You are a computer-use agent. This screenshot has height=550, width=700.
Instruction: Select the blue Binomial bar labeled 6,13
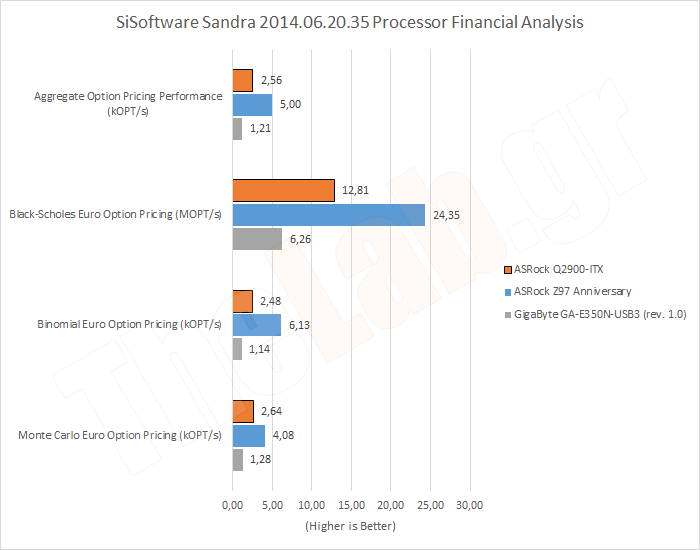point(257,325)
